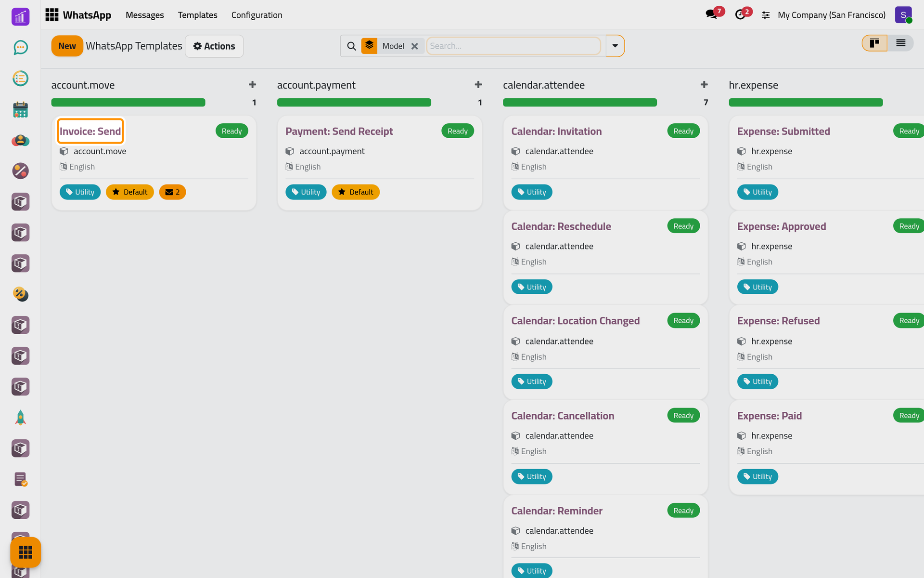The height and width of the screenshot is (578, 924).
Task: Open the Contacts app icon in sidebar
Action: pyautogui.click(x=20, y=140)
